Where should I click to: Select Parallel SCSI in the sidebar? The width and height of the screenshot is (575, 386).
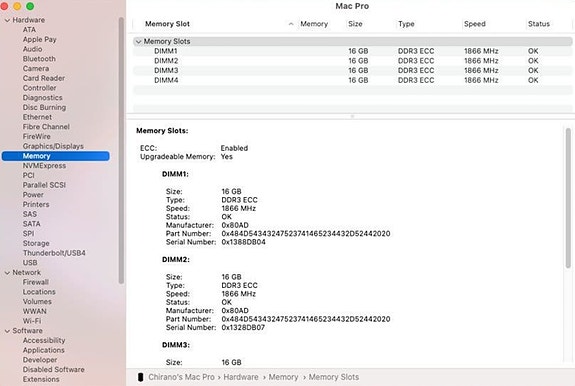(44, 185)
